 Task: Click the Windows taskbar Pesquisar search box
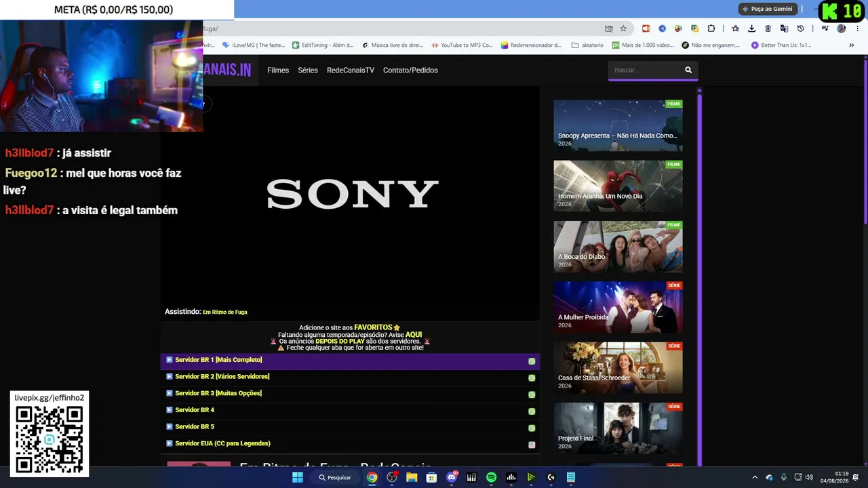tap(335, 477)
